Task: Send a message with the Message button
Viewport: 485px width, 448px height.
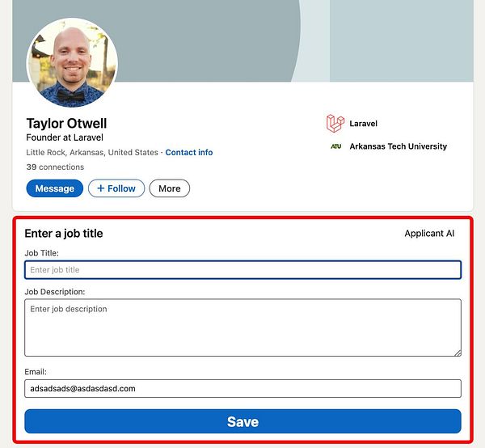Action: coord(55,188)
